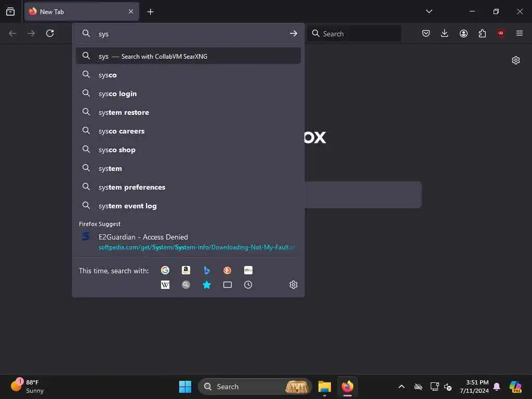Choose the 'system' suggestion
The height and width of the screenshot is (399, 532).
pos(188,168)
